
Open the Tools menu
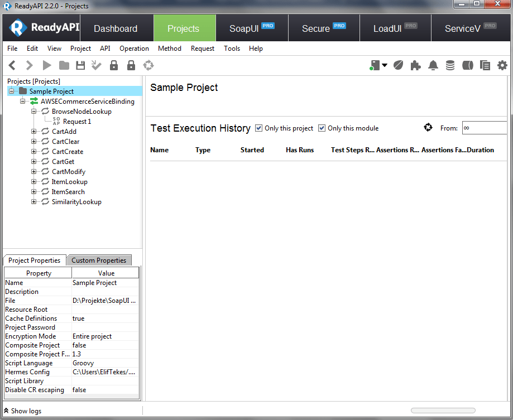(232, 49)
